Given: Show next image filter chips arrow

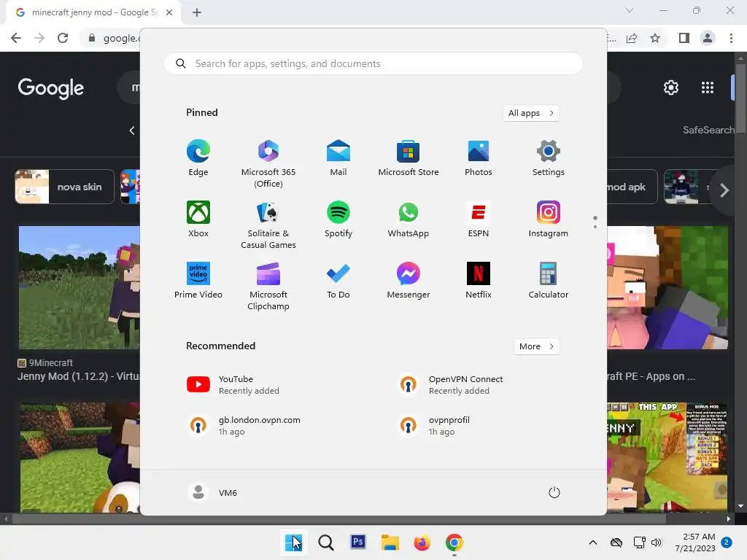Looking at the screenshot, I should point(724,190).
